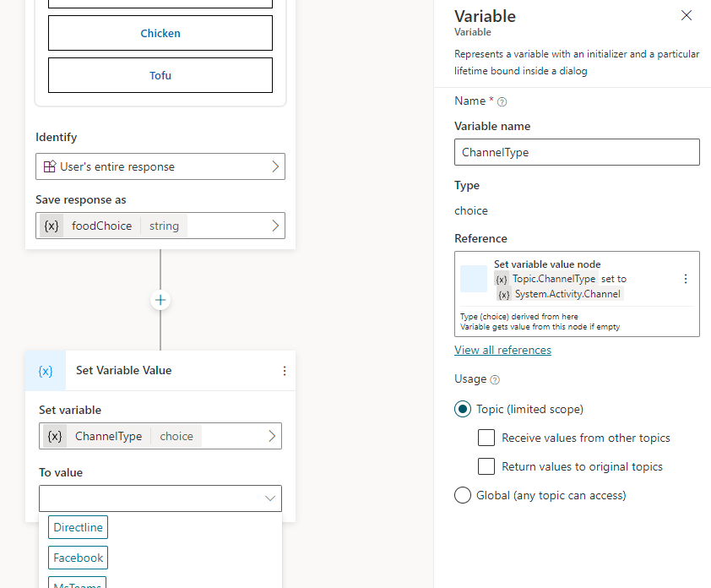Screen dimensions: 711x588
Task: Select the Tofu option button
Action: (x=160, y=75)
